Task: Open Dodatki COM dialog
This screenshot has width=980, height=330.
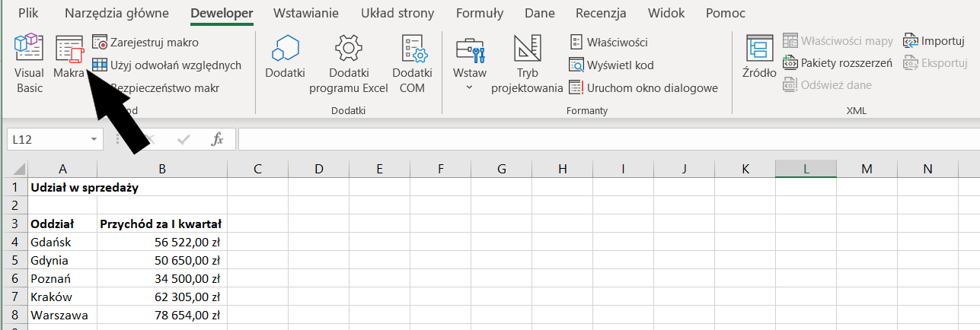Action: (x=412, y=62)
